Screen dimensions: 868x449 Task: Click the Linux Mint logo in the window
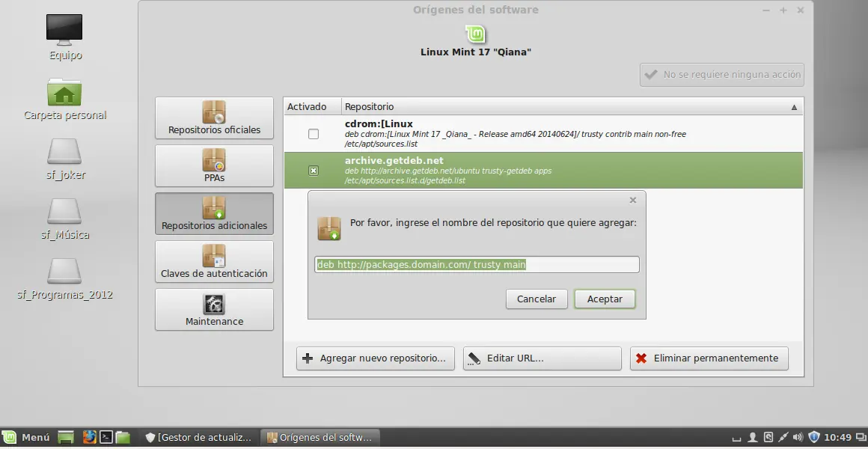click(x=475, y=34)
